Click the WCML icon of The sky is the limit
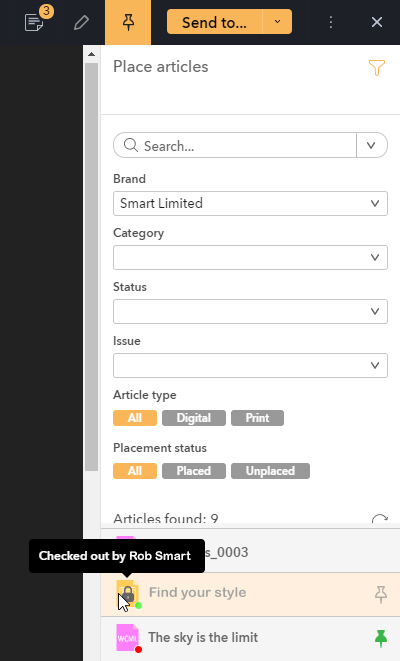 coord(128,638)
